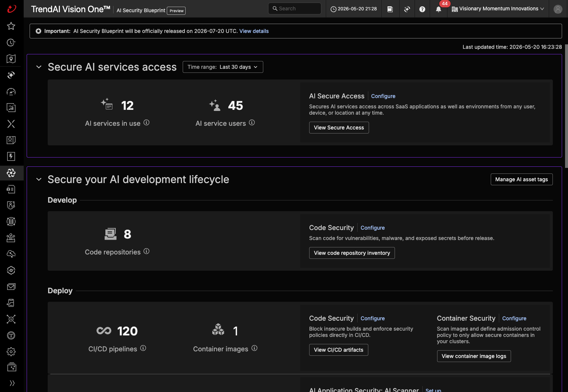This screenshot has height=392, width=568.
Task: Click Configure link for Develop Code Security
Action: coord(373,228)
